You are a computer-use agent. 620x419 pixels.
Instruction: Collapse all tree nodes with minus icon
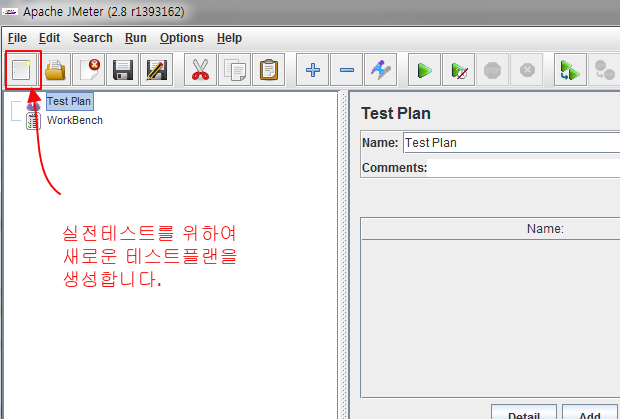coord(346,70)
